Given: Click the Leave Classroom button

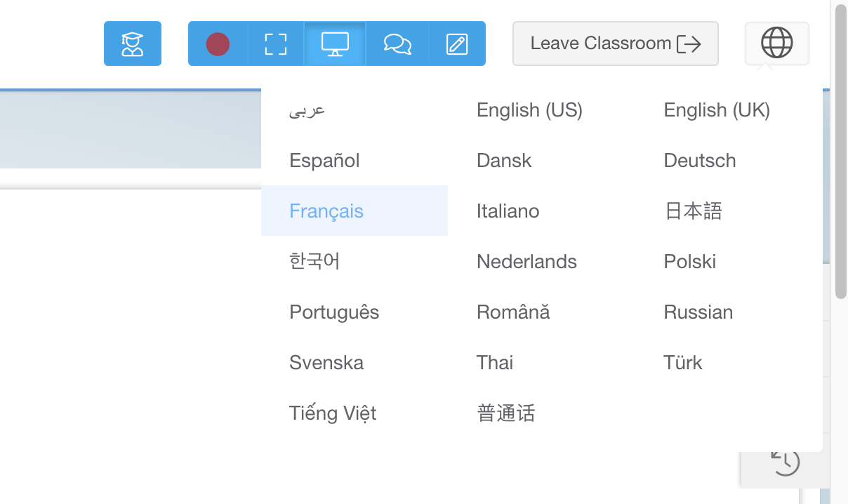Looking at the screenshot, I should [616, 44].
